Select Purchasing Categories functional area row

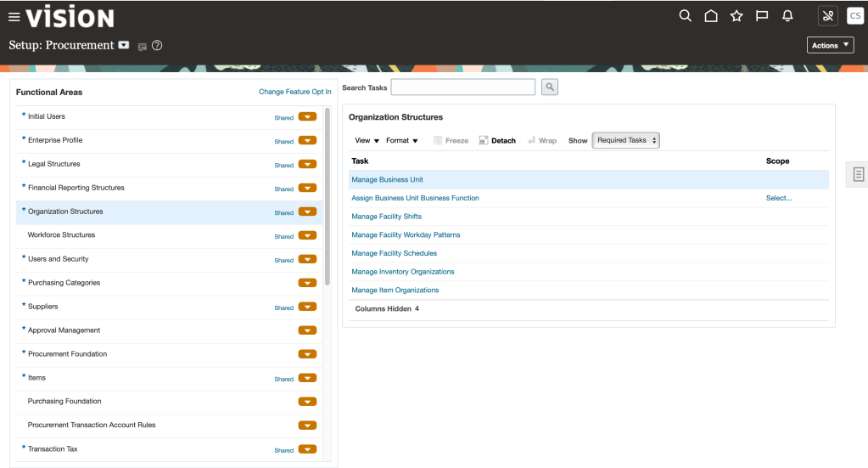[64, 283]
